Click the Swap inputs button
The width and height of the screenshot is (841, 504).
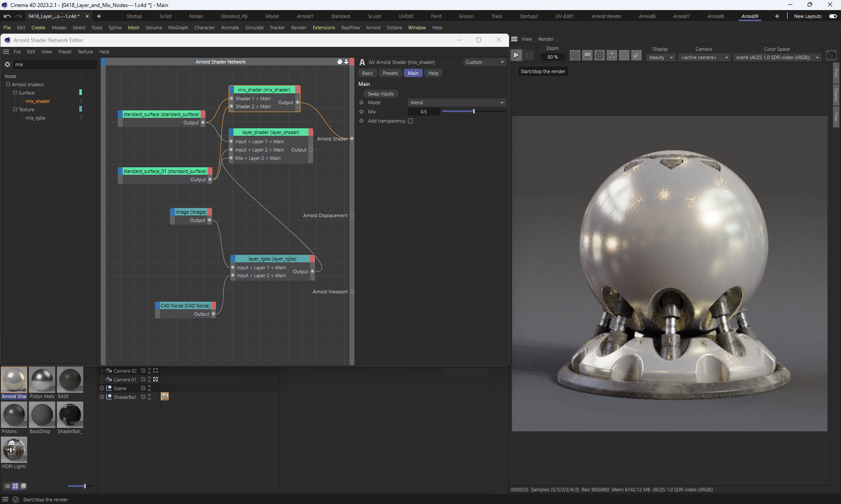coord(380,94)
